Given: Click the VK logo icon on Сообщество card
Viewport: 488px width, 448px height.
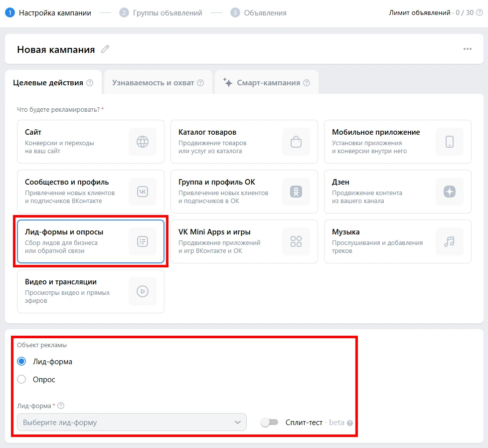Looking at the screenshot, I should pyautogui.click(x=143, y=192).
